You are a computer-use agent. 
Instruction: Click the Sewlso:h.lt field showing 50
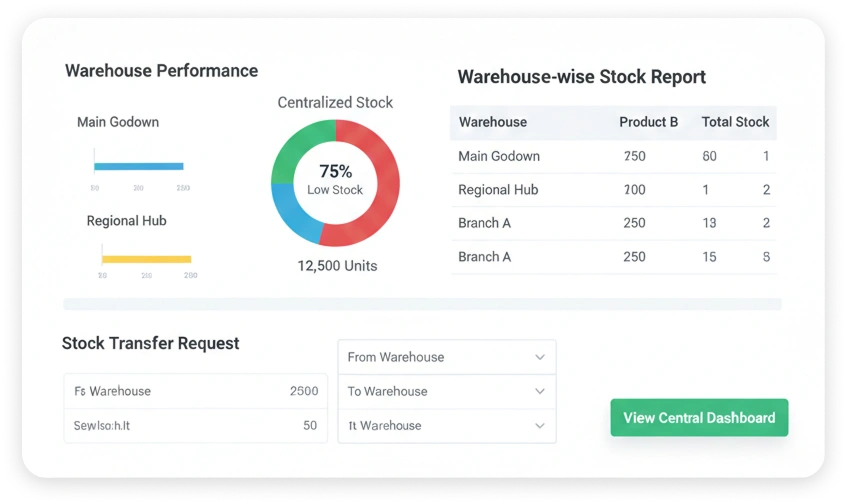(x=196, y=426)
